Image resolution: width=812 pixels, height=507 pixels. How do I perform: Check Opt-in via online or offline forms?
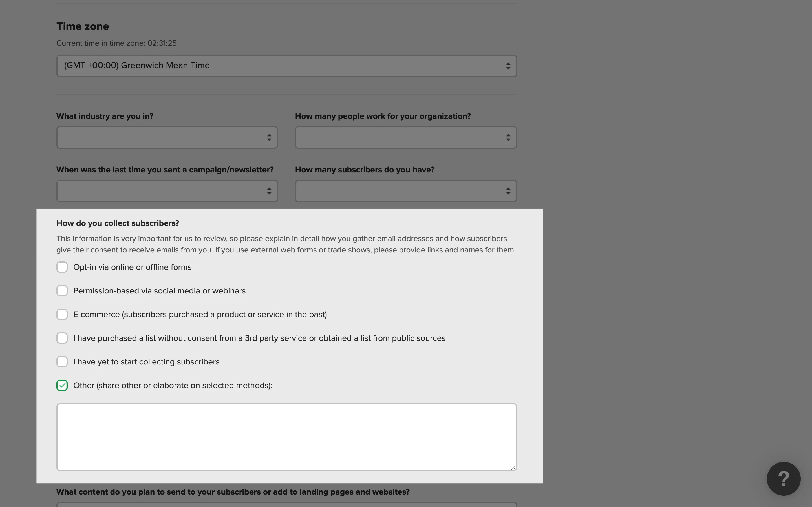click(62, 267)
